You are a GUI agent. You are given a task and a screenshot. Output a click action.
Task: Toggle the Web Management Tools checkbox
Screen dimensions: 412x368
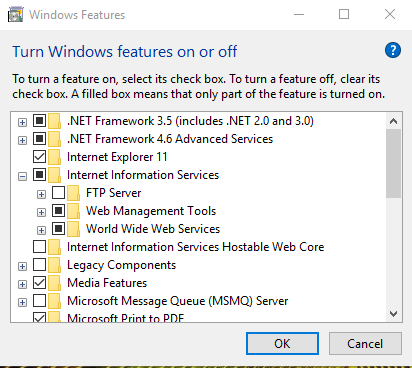click(59, 210)
